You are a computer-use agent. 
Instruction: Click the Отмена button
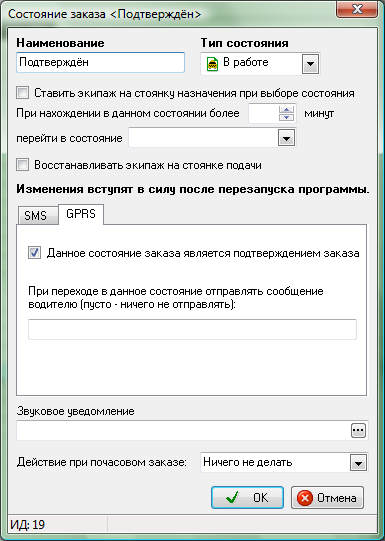click(x=327, y=498)
